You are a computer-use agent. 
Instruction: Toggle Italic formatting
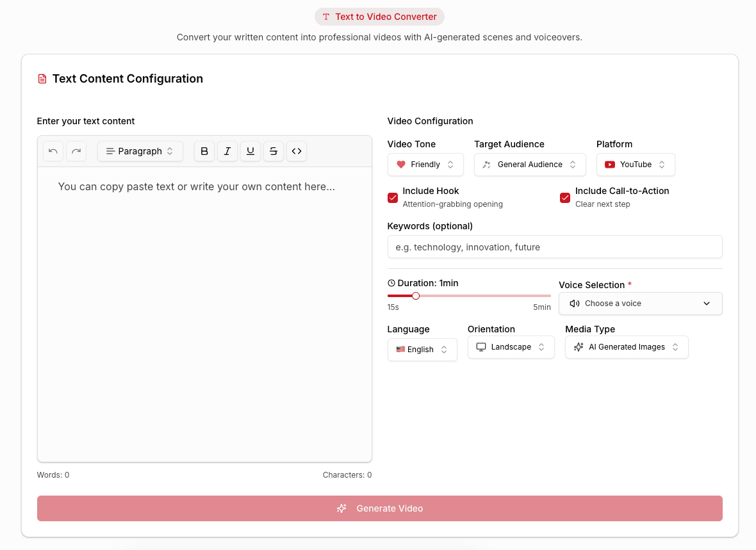point(227,151)
